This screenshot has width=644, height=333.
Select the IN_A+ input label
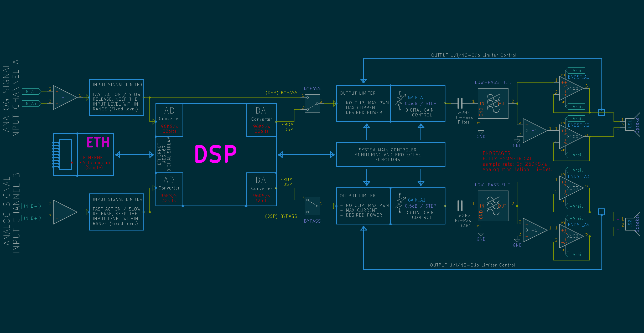click(32, 104)
